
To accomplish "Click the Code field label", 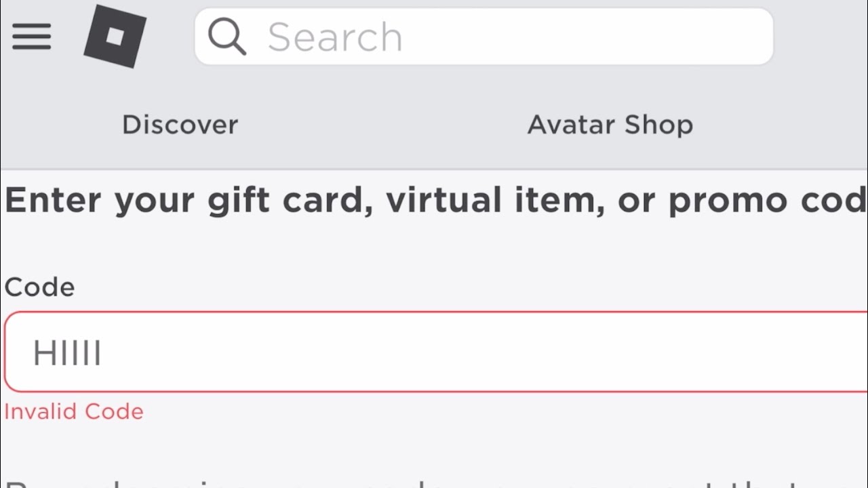I will [39, 287].
